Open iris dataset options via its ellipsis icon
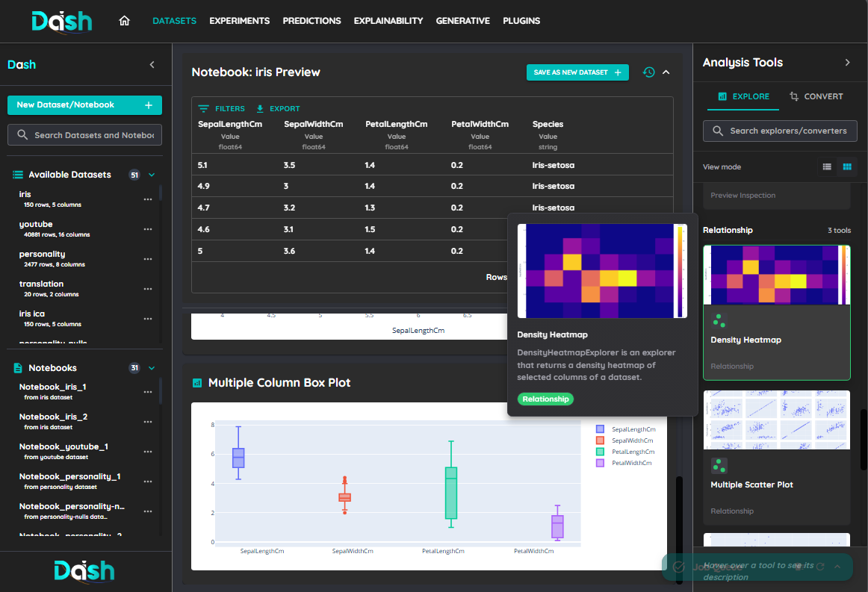This screenshot has height=592, width=868. point(147,199)
